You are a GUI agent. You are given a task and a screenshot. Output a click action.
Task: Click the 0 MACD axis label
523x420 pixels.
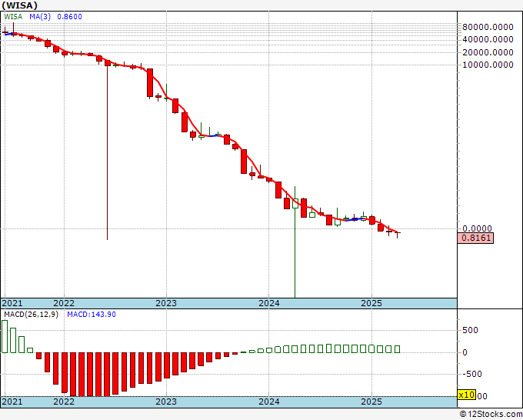(x=465, y=352)
